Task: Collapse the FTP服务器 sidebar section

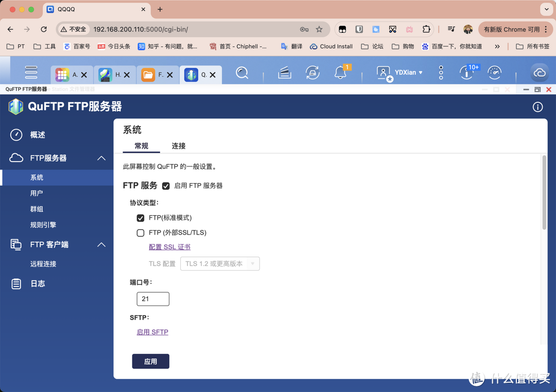Action: [101, 158]
